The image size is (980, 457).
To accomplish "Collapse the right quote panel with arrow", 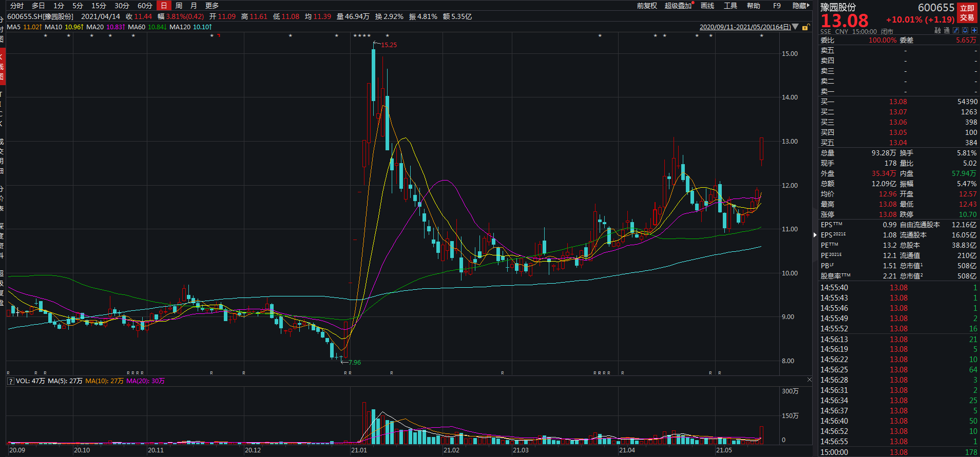I will pyautogui.click(x=815, y=235).
